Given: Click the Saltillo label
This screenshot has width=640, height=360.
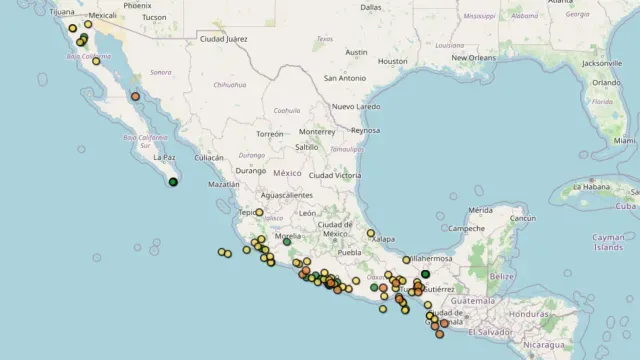Looking at the screenshot, I should click(x=307, y=147).
